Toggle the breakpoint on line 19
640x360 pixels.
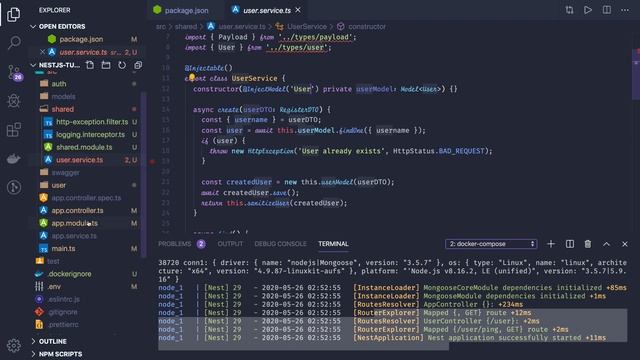click(152, 161)
